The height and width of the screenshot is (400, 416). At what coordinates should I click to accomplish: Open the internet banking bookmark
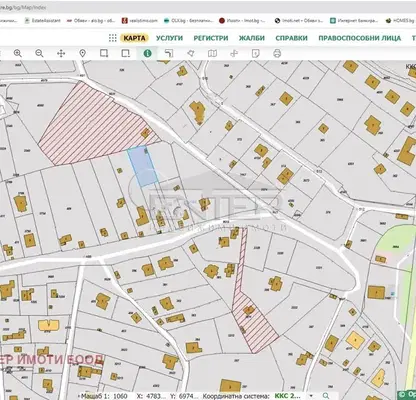point(354,21)
